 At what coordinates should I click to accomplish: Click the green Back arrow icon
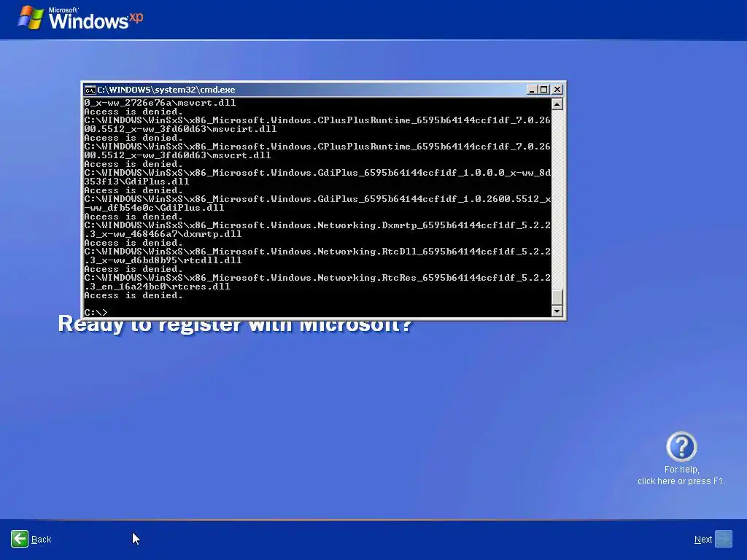(x=20, y=539)
